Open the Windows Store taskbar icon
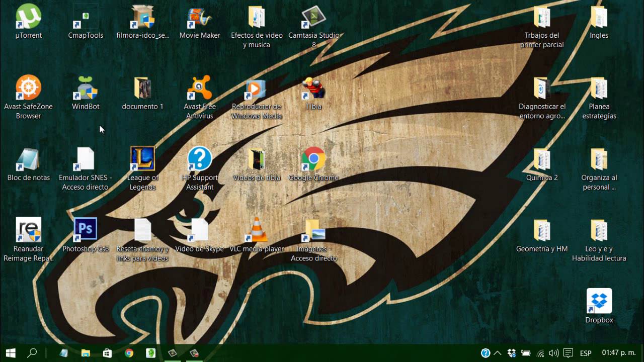 107,353
